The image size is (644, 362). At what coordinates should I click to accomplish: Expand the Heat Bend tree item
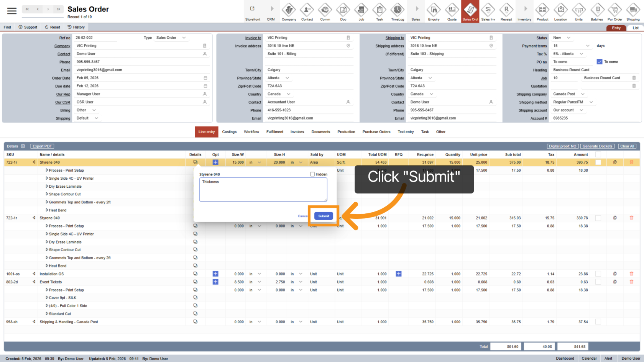pos(47,210)
